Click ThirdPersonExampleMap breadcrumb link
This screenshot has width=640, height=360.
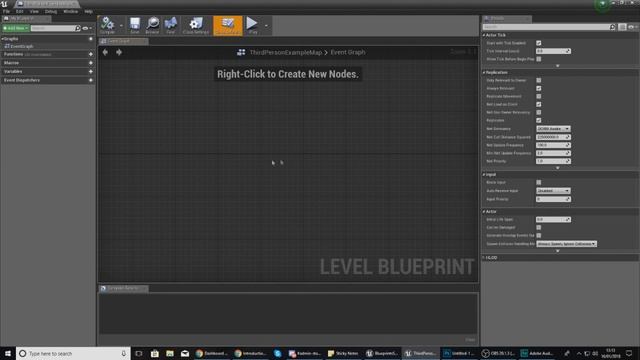pyautogui.click(x=286, y=52)
